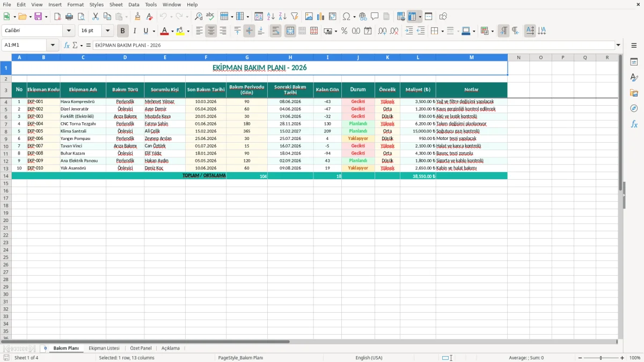This screenshot has width=644, height=362.
Task: Sort descending Z to A
Action: click(283, 17)
